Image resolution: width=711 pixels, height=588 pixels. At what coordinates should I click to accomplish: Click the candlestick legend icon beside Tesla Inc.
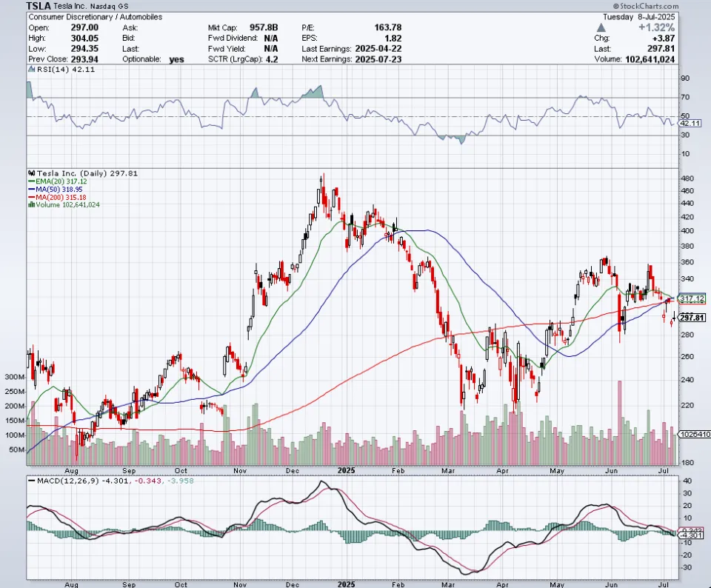(31, 173)
